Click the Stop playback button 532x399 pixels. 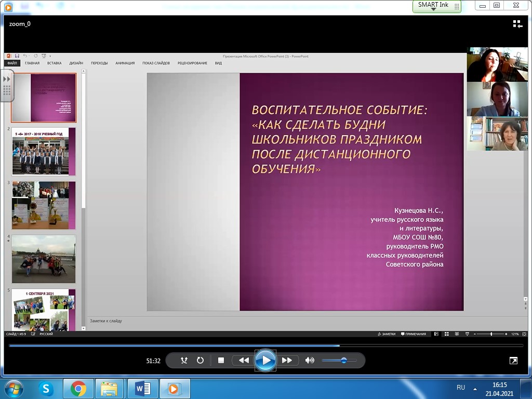tap(221, 361)
